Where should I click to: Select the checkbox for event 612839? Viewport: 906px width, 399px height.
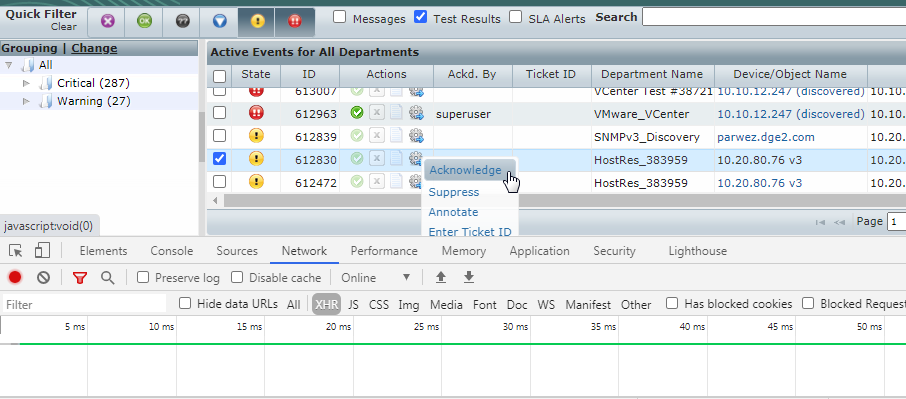(220, 136)
